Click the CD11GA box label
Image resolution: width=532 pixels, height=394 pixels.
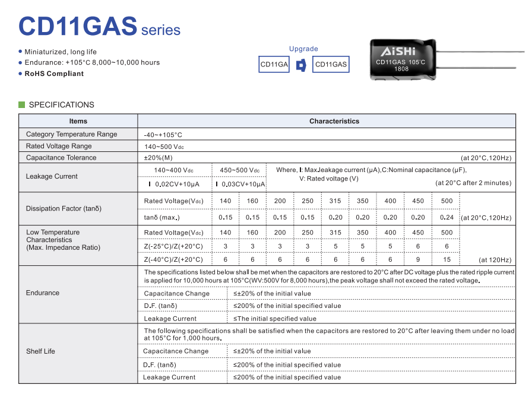274,65
